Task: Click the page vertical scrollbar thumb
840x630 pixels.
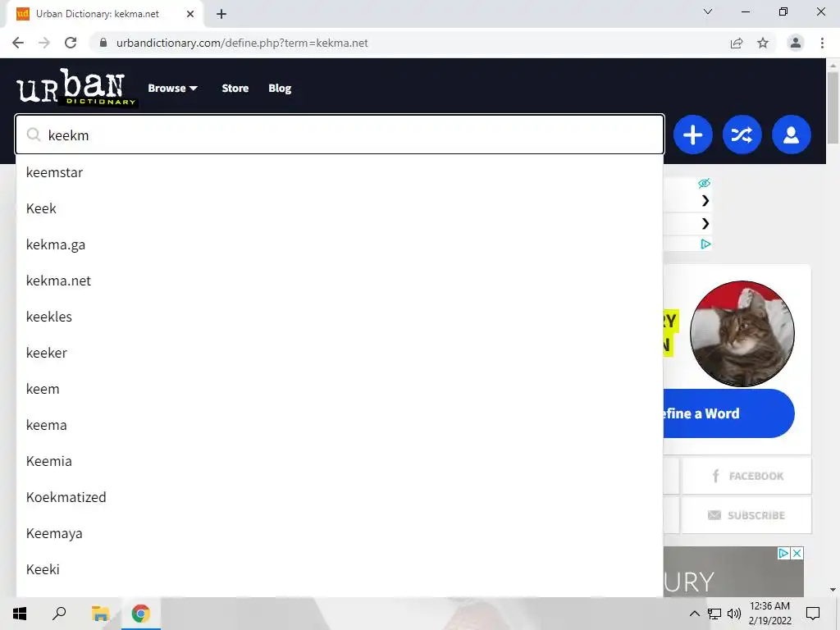Action: click(x=833, y=107)
